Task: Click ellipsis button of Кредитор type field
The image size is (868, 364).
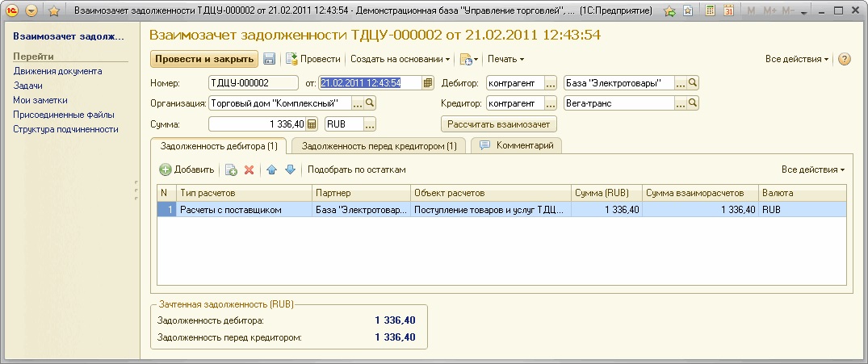Action: click(550, 103)
